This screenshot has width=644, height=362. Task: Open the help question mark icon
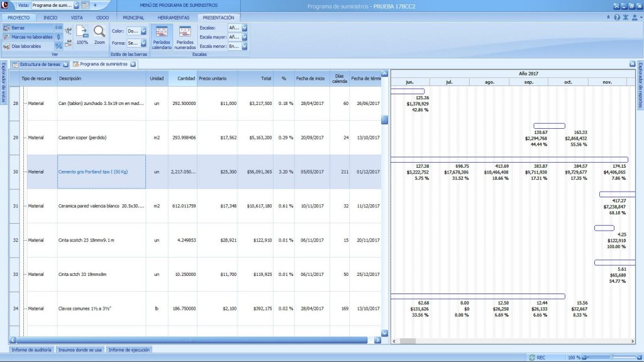(x=617, y=18)
